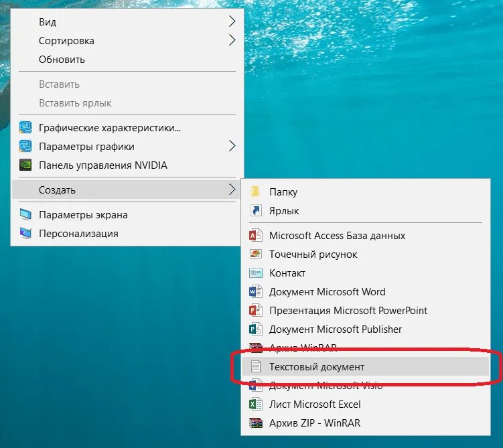Open Параметры экрана from the menu
503x448 pixels.
point(126,214)
